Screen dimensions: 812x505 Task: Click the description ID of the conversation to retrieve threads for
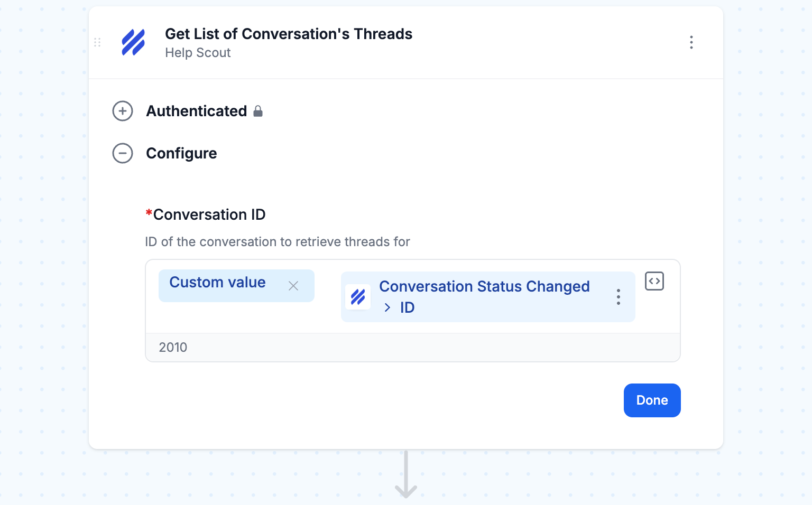(x=278, y=242)
